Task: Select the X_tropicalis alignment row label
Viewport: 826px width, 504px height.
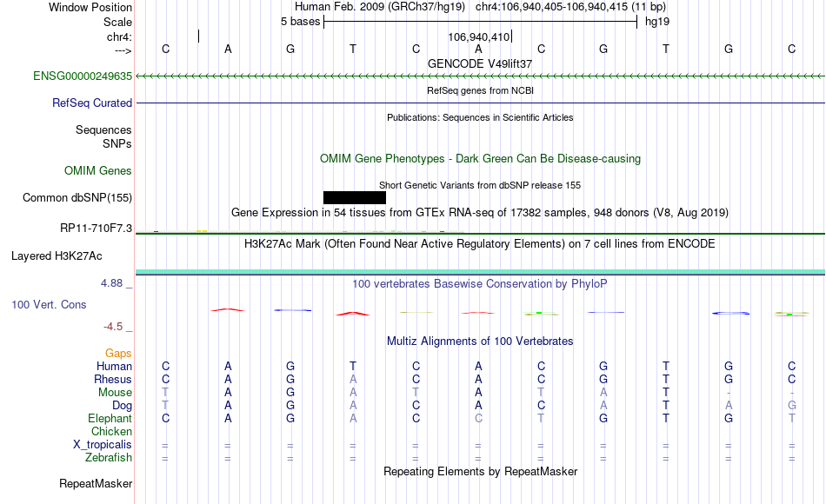Action: click(103, 445)
